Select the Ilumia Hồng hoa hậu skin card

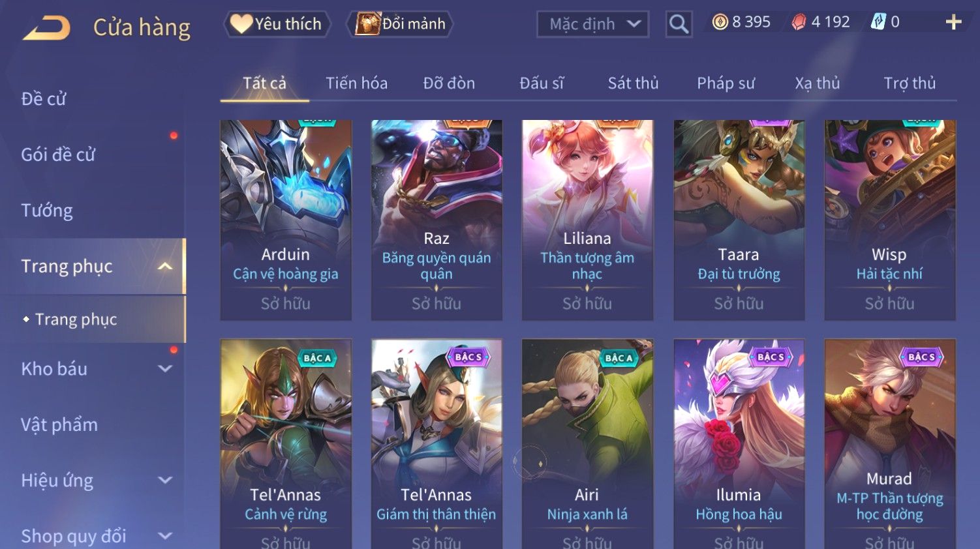point(739,443)
